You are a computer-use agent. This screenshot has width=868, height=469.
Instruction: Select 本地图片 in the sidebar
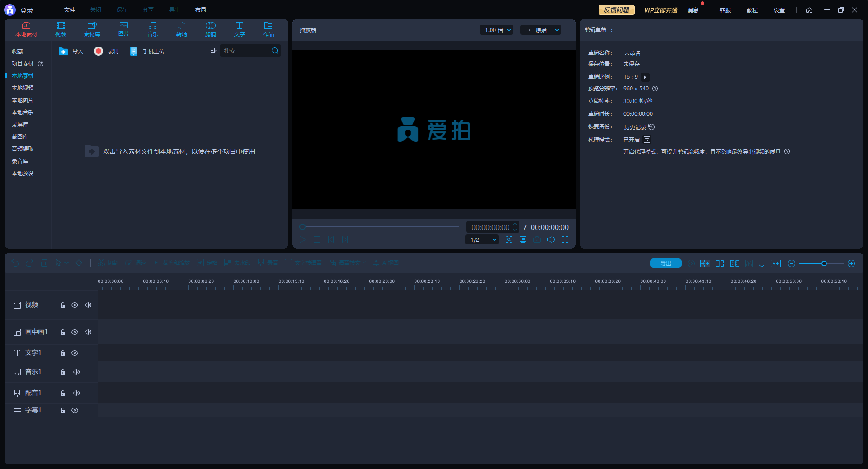(23, 100)
